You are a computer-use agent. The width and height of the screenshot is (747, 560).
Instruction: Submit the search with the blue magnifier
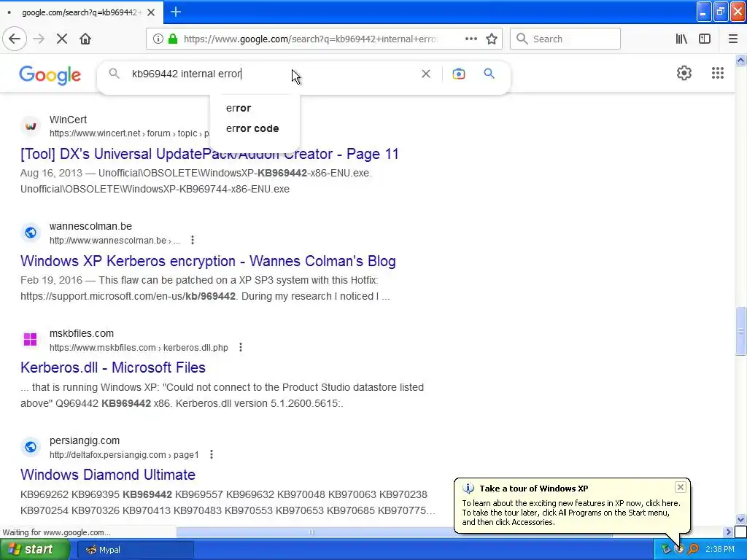(489, 74)
